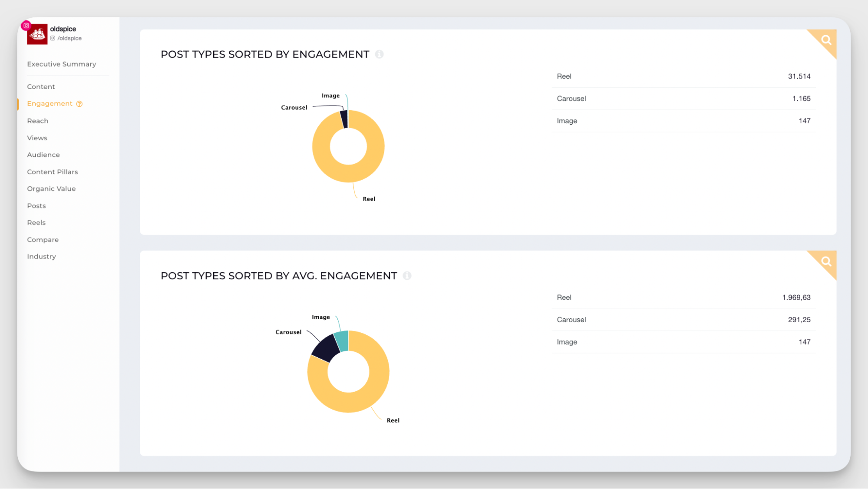The height and width of the screenshot is (489, 868).
Task: Click teal Image slice in bottom donut
Action: [x=343, y=341]
